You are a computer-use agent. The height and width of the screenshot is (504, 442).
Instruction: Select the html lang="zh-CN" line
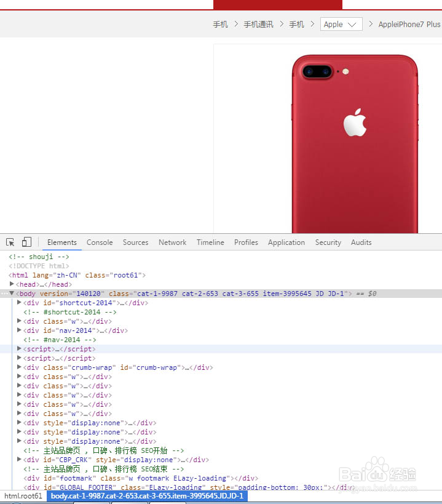(x=77, y=275)
